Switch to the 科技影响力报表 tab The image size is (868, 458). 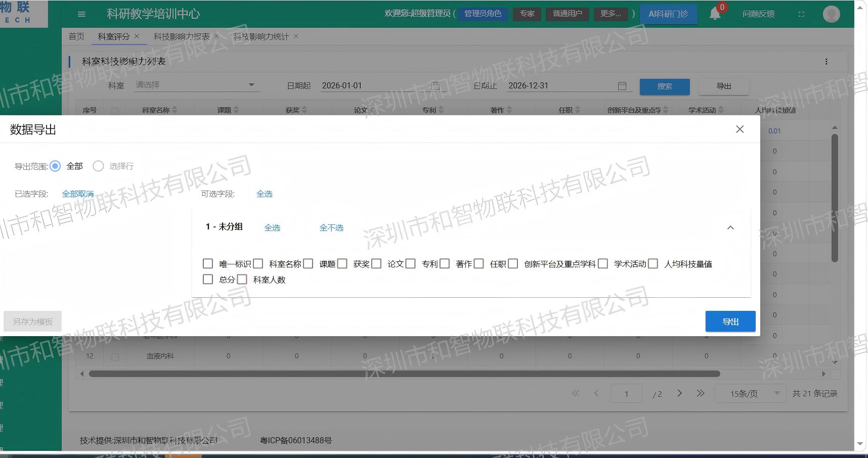tap(182, 36)
